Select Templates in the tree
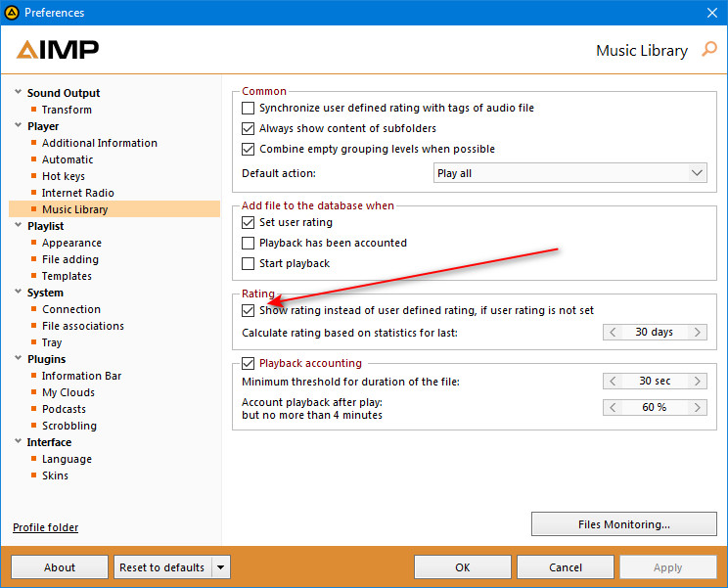 pyautogui.click(x=67, y=276)
